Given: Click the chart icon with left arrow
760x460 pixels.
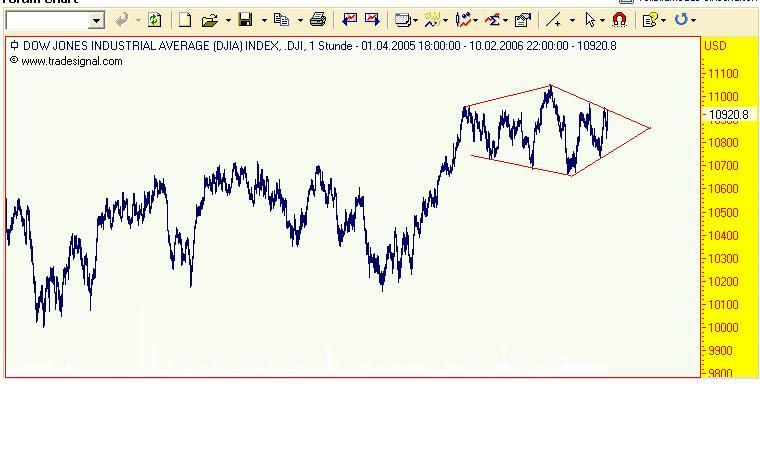Looking at the screenshot, I should pos(349,20).
